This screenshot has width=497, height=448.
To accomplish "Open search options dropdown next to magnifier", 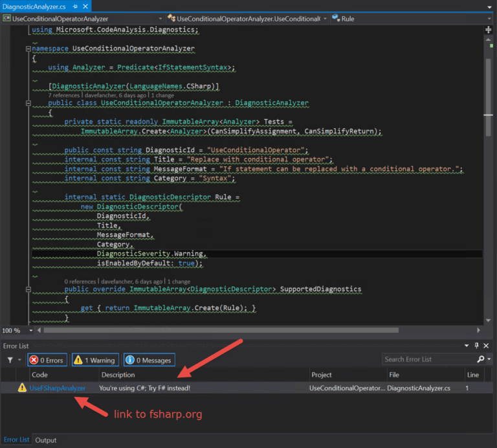I will [489, 359].
